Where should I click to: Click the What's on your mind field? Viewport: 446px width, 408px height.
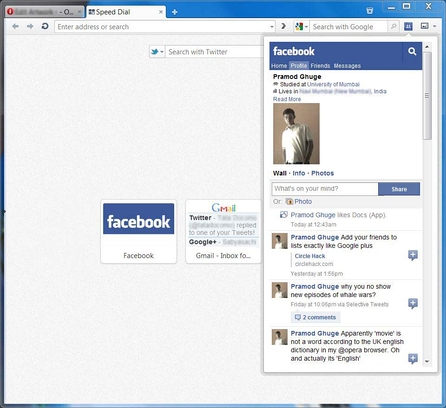[325, 189]
